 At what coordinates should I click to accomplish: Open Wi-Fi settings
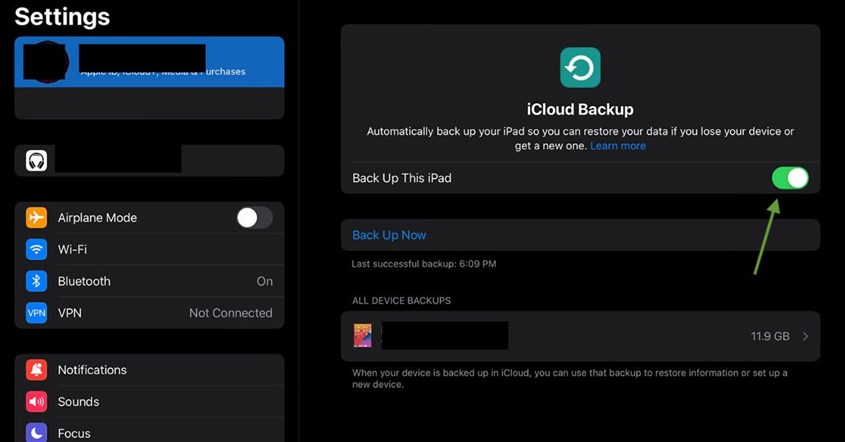pos(149,250)
